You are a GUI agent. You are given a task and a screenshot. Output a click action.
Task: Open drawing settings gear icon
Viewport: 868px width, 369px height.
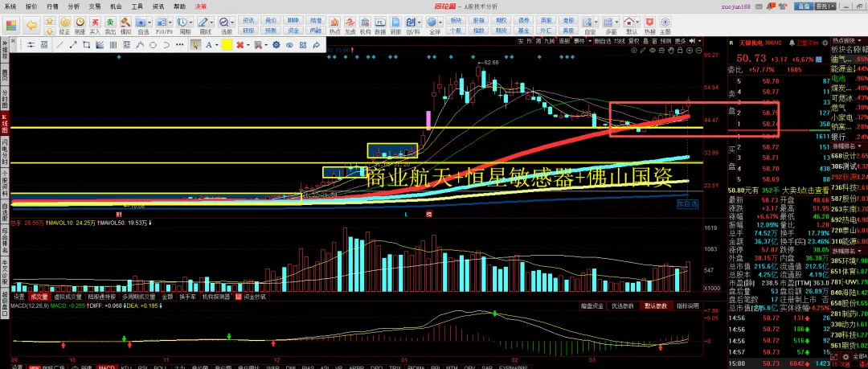pyautogui.click(x=275, y=45)
